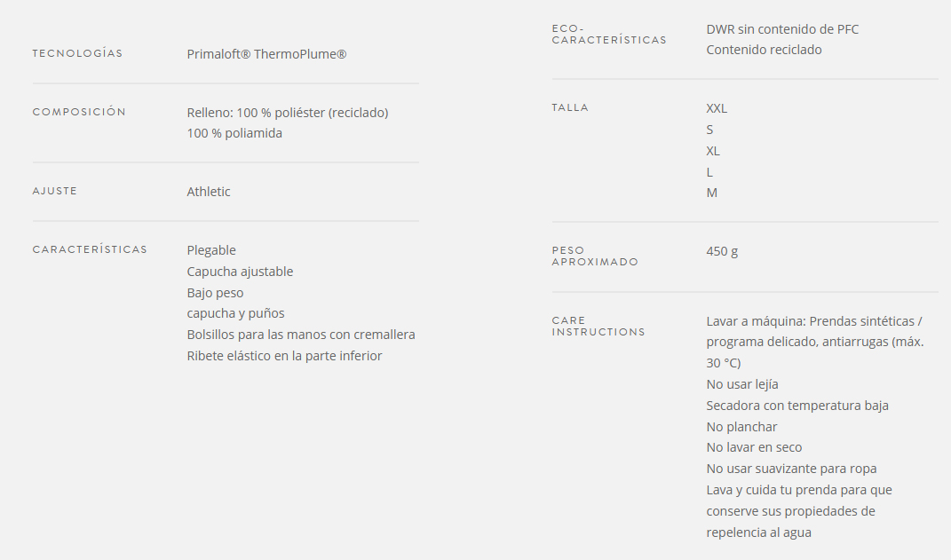Click DWR sin contenido de PFC

tap(782, 29)
